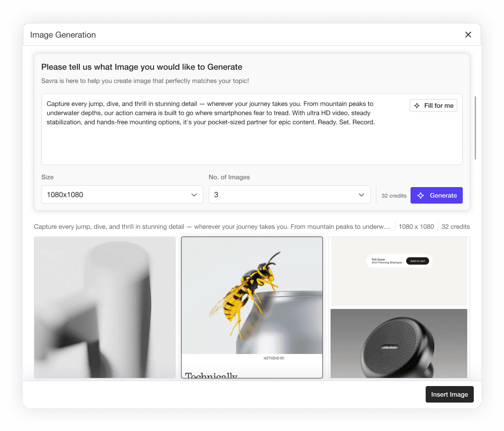The height and width of the screenshot is (431, 504).
Task: Click the 32 credits label above the thumbnails
Action: (x=455, y=227)
